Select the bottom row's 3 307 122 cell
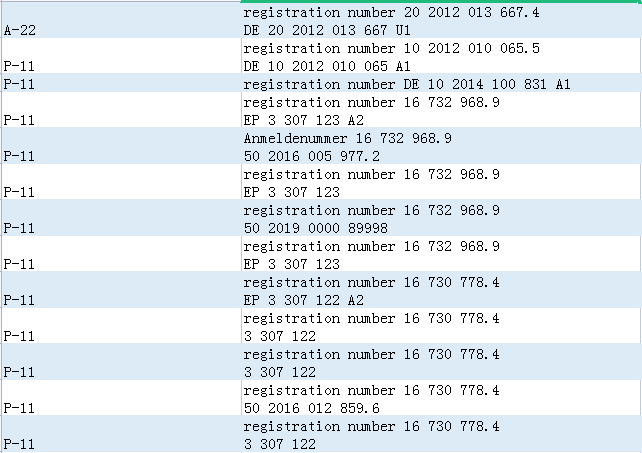642x453 pixels. pos(440,434)
